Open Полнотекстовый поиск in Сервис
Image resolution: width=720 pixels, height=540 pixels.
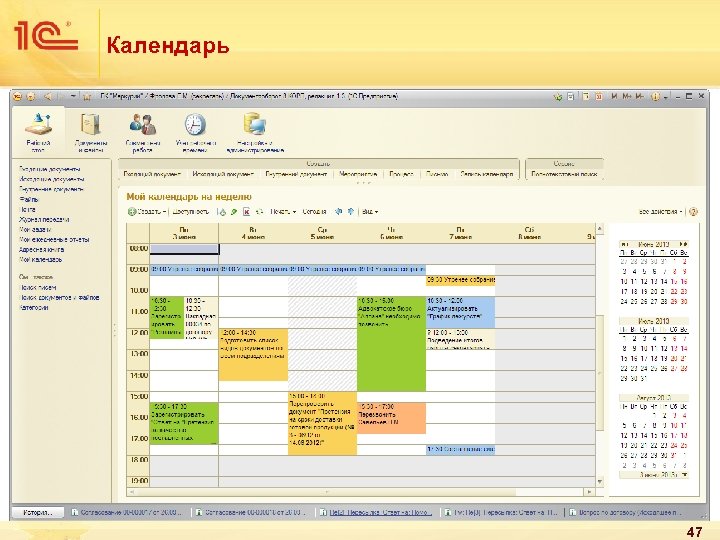(x=564, y=174)
